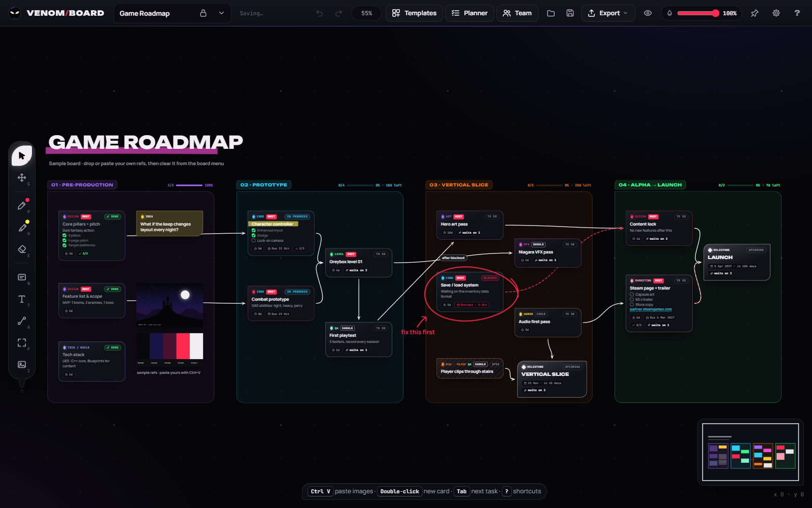The width and height of the screenshot is (812, 508).
Task: Open the 55% zoom level menu
Action: tap(366, 13)
